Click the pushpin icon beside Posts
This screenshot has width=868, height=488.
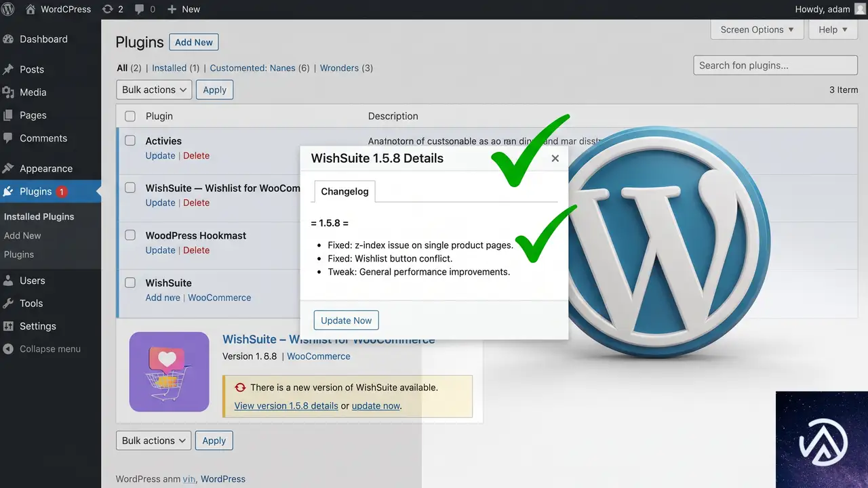8,69
